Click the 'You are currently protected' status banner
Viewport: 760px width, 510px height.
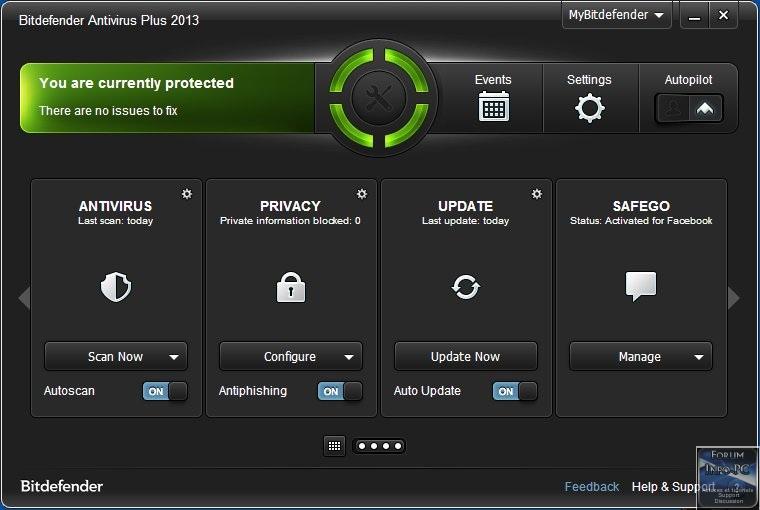click(167, 97)
